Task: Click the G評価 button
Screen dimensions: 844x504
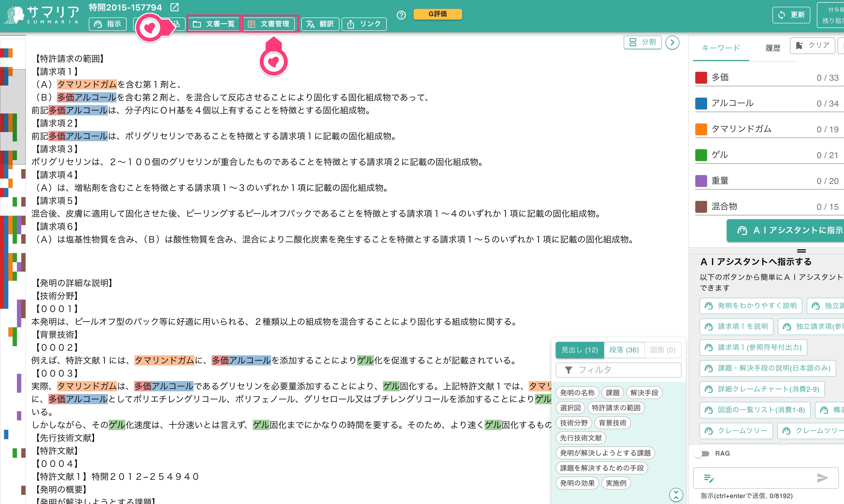Action: click(x=437, y=14)
